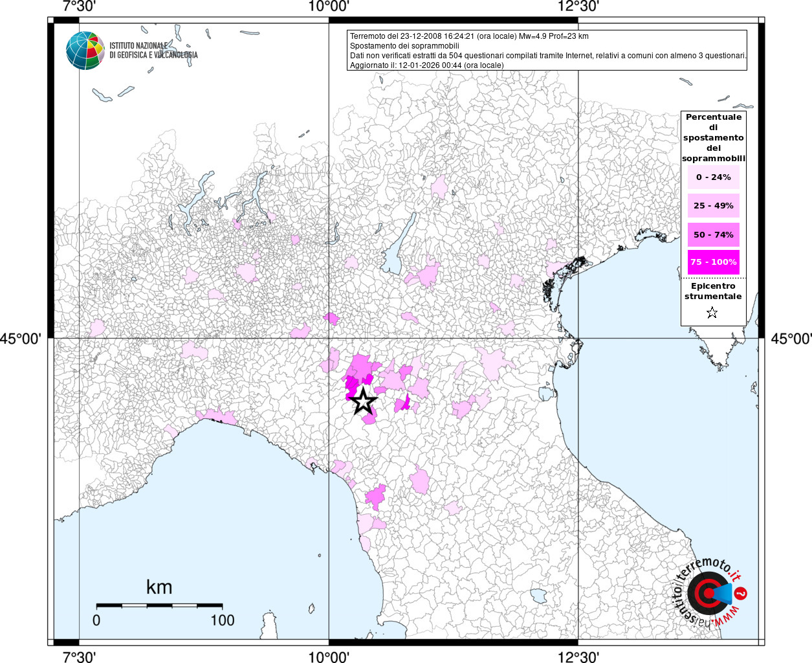The height and width of the screenshot is (663, 812).
Task: Select the 0 - 24% legend swatch
Action: (x=713, y=177)
